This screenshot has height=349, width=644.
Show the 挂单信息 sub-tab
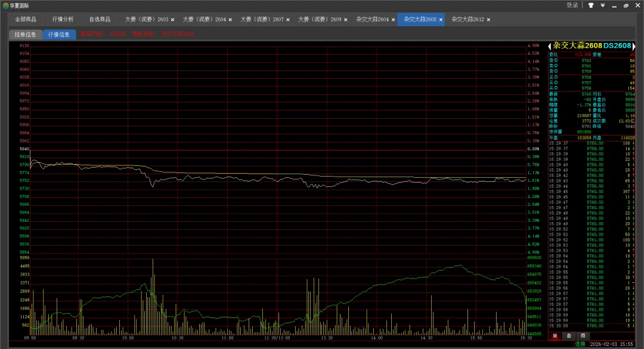pos(26,35)
